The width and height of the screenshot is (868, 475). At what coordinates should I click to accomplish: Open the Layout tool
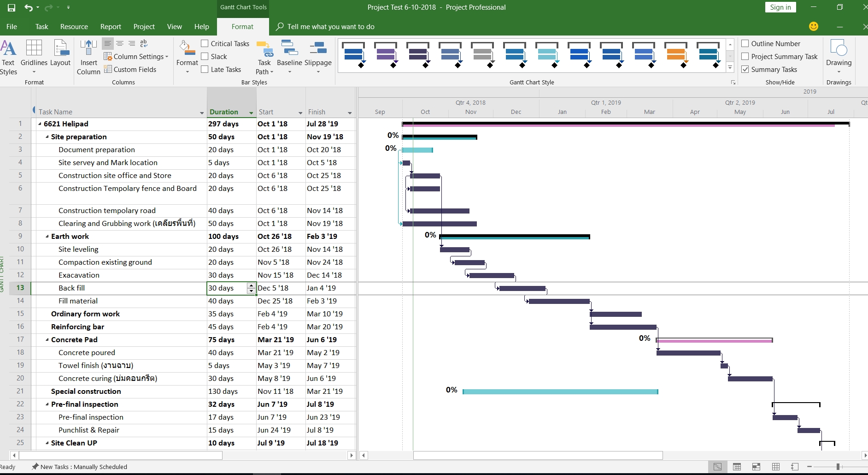60,54
